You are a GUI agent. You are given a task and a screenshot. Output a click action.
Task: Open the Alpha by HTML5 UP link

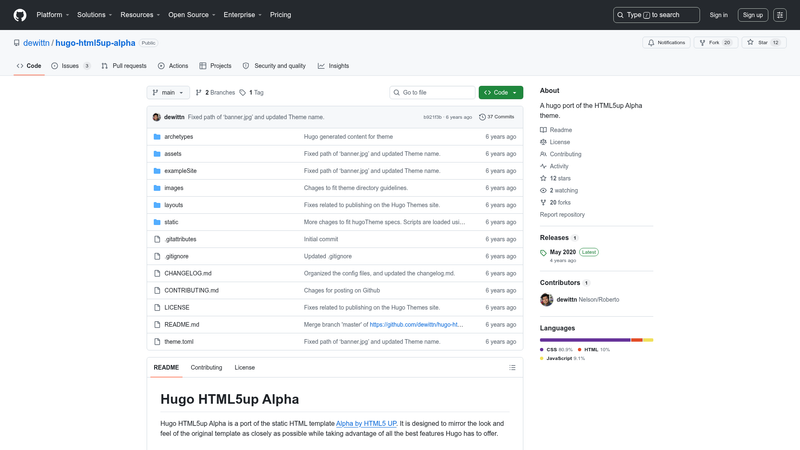coord(366,423)
